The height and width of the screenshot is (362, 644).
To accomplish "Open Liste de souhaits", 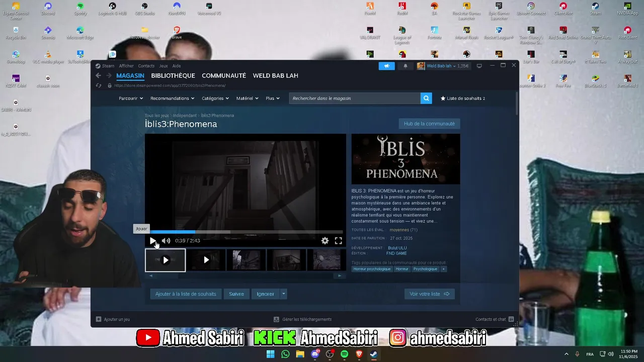I will pyautogui.click(x=463, y=99).
